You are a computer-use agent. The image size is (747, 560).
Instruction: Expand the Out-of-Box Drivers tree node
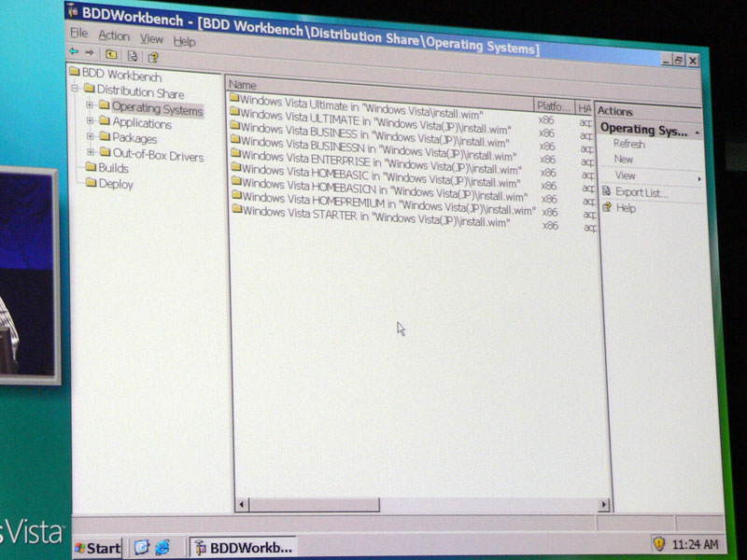[91, 152]
